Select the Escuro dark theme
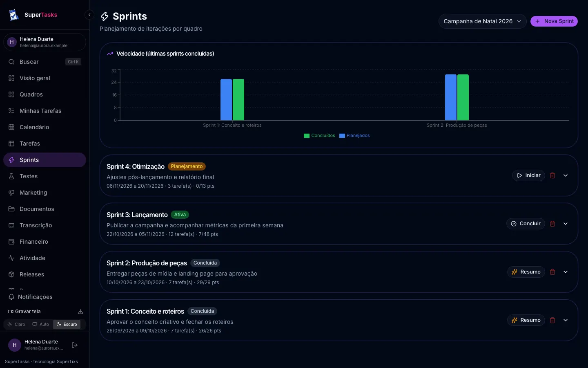588x368 pixels. 67,324
